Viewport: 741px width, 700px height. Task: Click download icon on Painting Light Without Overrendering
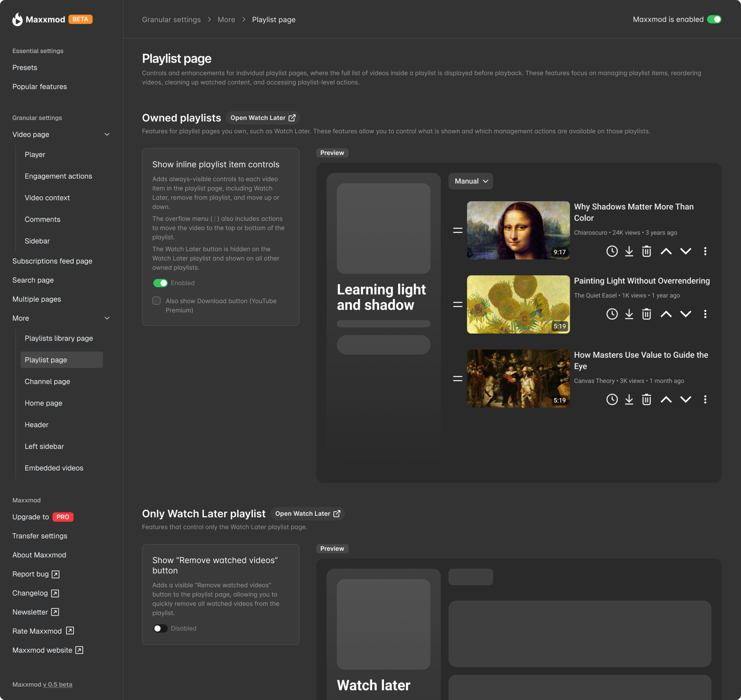click(x=629, y=314)
